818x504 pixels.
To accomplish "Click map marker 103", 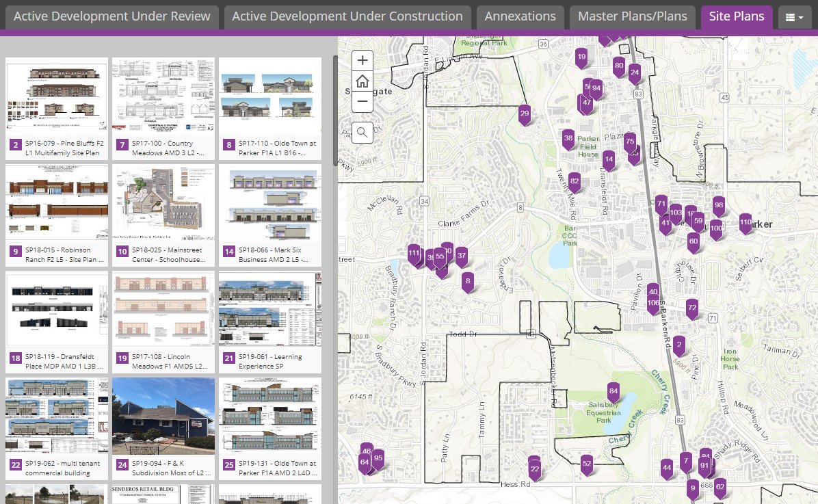I will [676, 214].
